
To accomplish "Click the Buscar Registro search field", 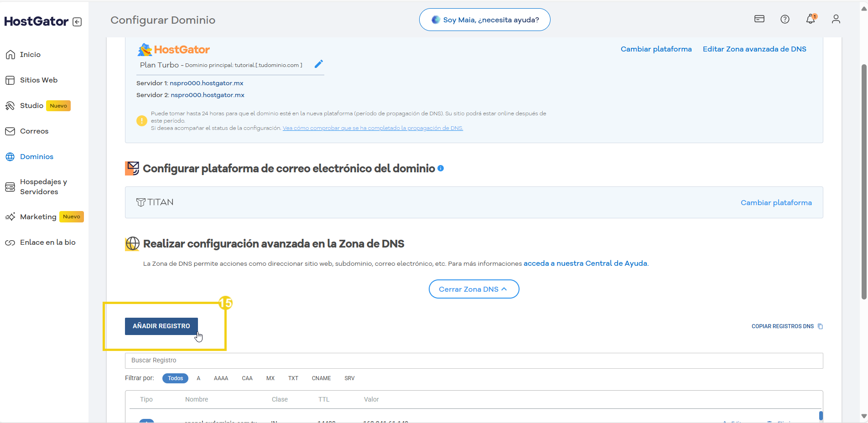I will [x=473, y=361].
